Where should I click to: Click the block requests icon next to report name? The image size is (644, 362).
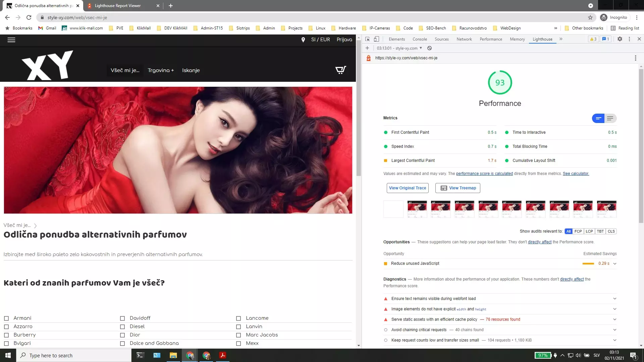tap(429, 48)
